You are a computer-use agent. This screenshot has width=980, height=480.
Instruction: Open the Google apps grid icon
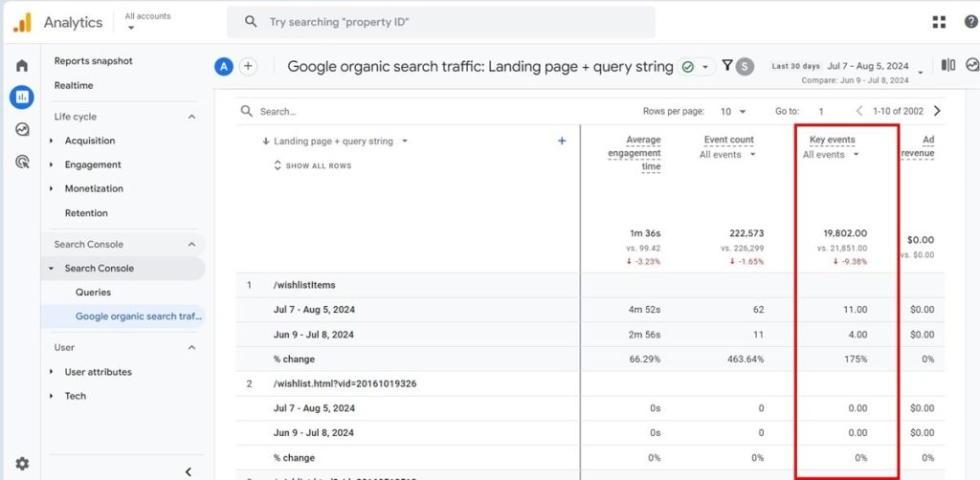[x=939, y=23]
